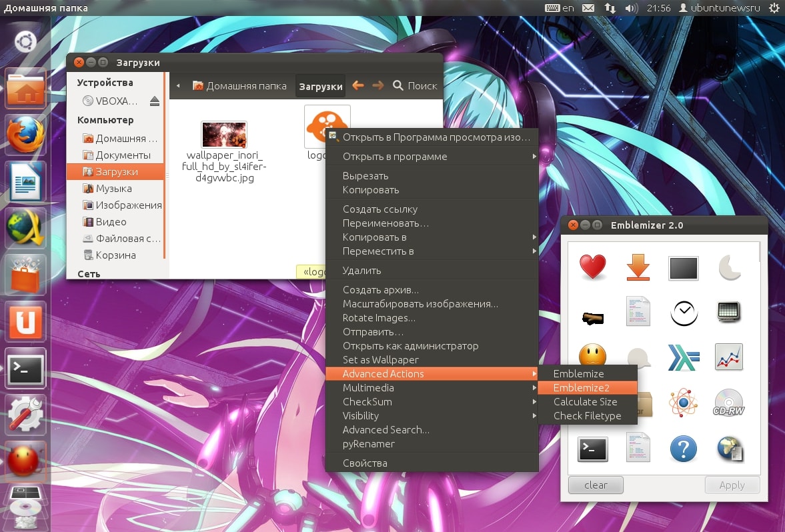Choose the line chart emblem

[x=729, y=357]
